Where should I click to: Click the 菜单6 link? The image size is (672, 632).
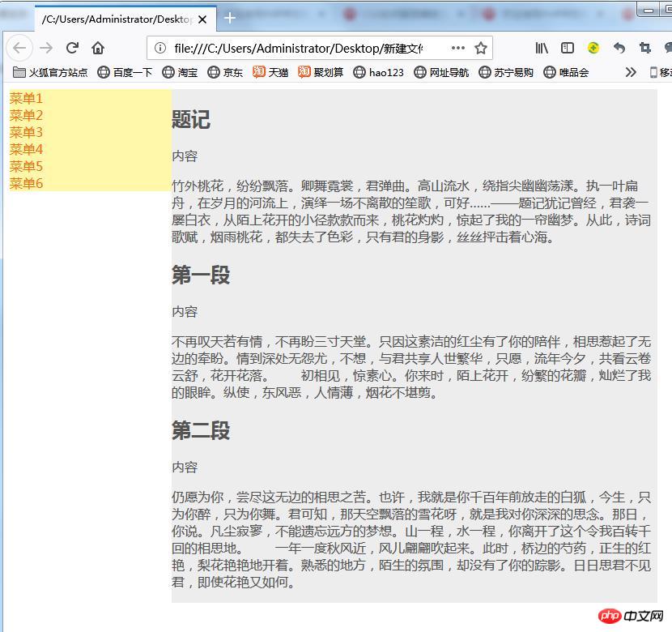[x=25, y=183]
